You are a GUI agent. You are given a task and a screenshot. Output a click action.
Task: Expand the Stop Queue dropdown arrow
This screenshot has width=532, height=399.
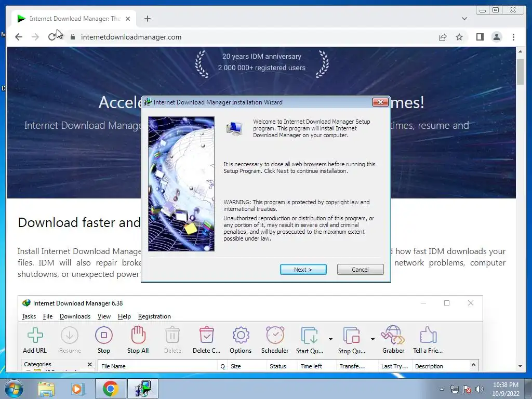373,339
